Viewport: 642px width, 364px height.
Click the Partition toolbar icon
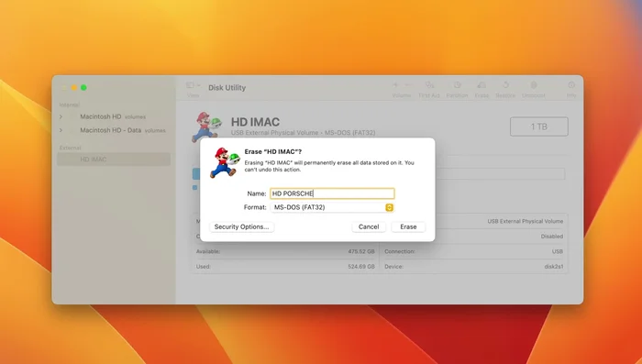[457, 85]
